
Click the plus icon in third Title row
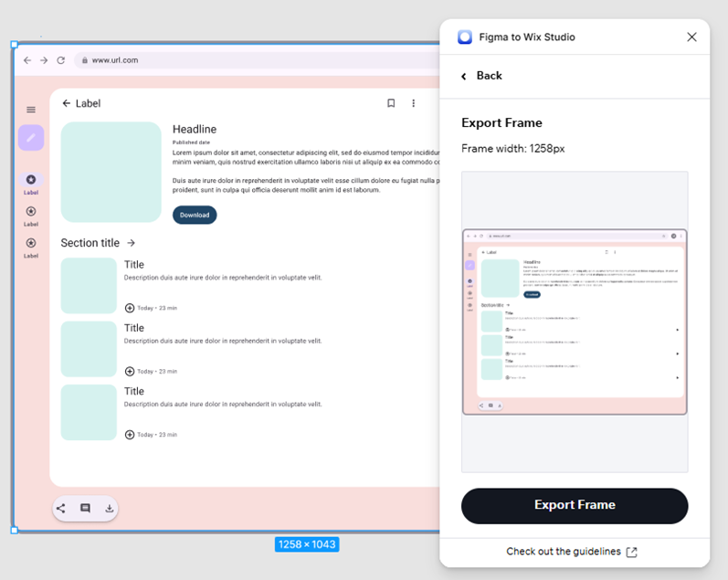[x=130, y=435]
